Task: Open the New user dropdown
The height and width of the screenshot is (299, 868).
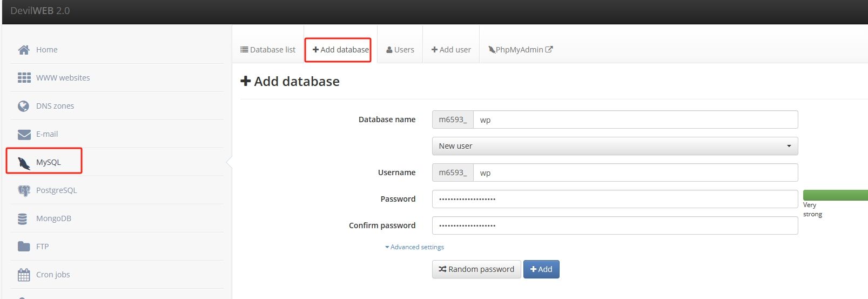Action: 615,146
